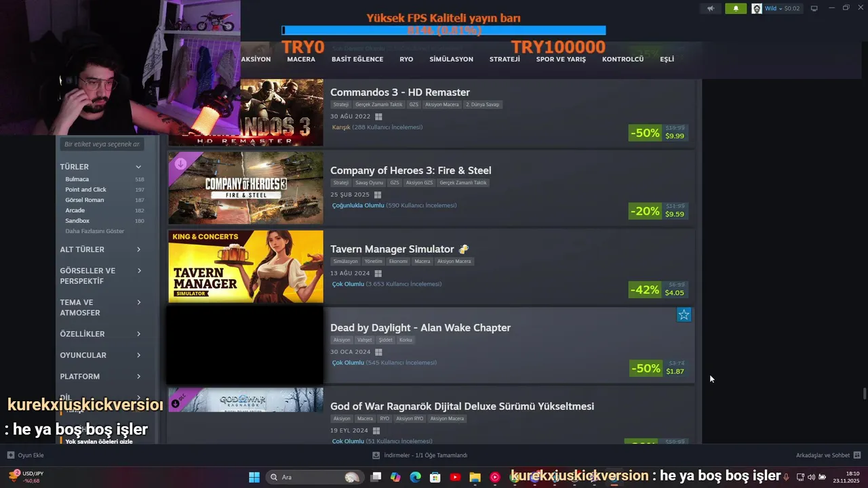
Task: Filter by Görsel Roman genre
Action: click(85, 200)
